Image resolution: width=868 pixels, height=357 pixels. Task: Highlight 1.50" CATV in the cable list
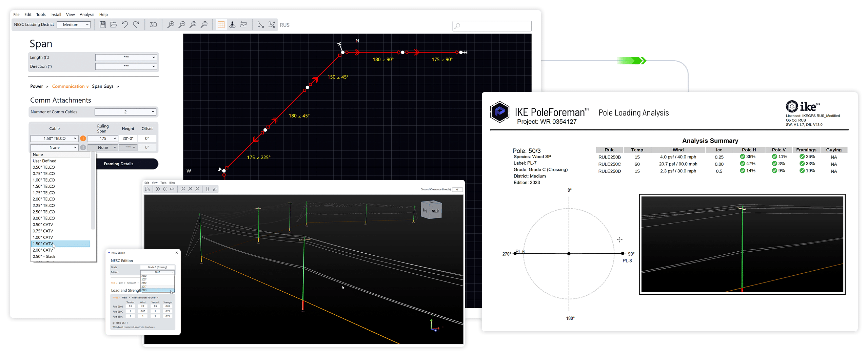tap(60, 244)
